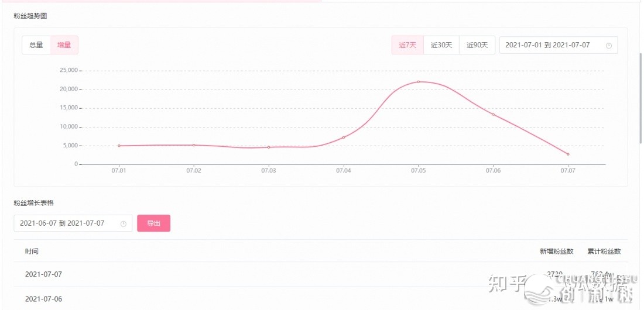Select the 总量 (total) view toggle
Screen dimensions: 644x310
pos(36,45)
